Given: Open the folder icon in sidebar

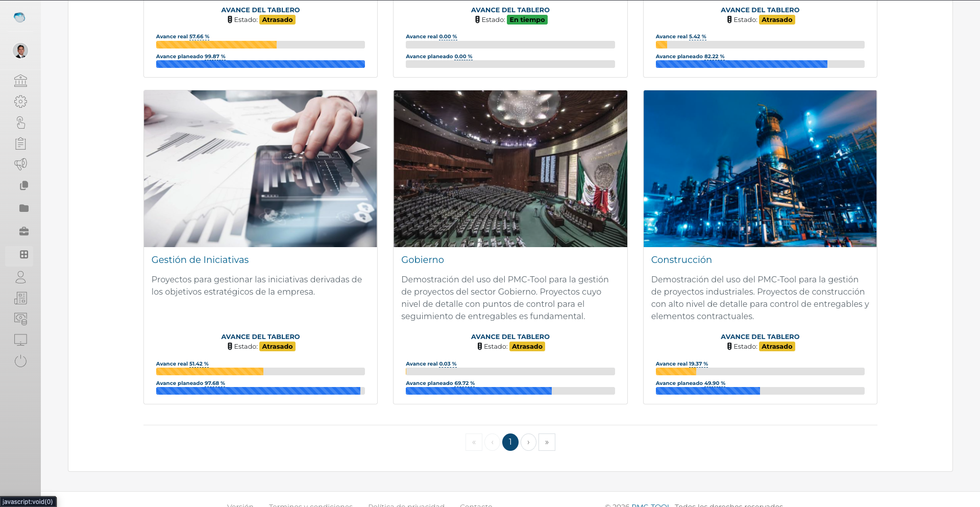Looking at the screenshot, I should 23,208.
